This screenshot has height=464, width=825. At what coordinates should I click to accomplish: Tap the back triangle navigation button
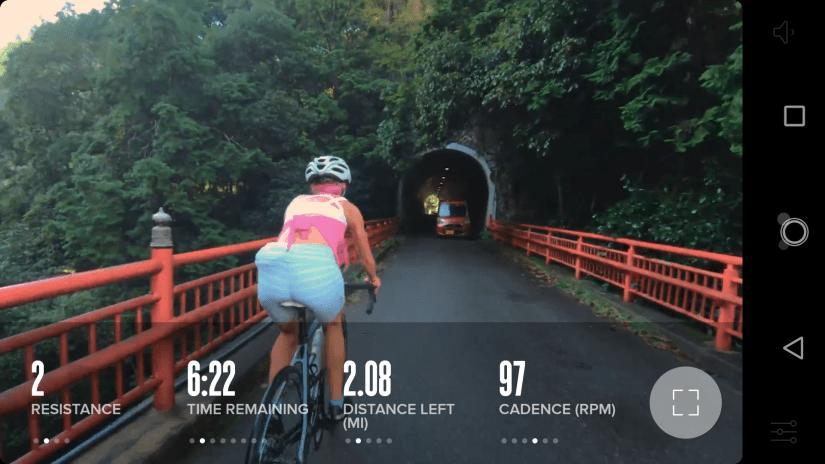click(793, 348)
